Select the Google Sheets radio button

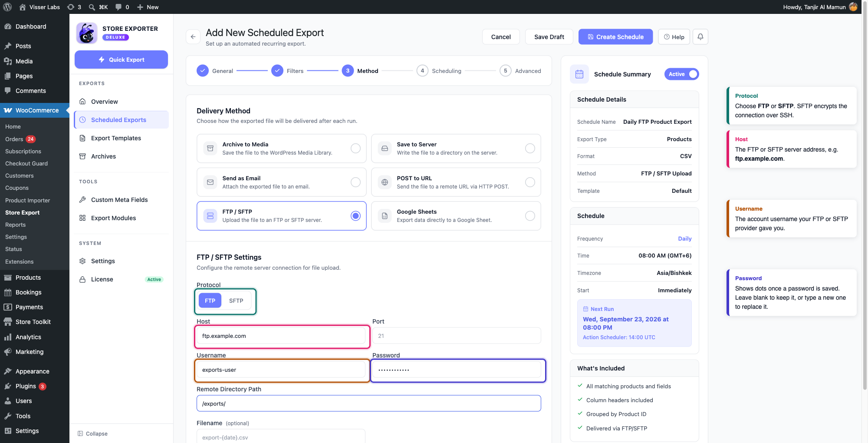[x=530, y=216]
